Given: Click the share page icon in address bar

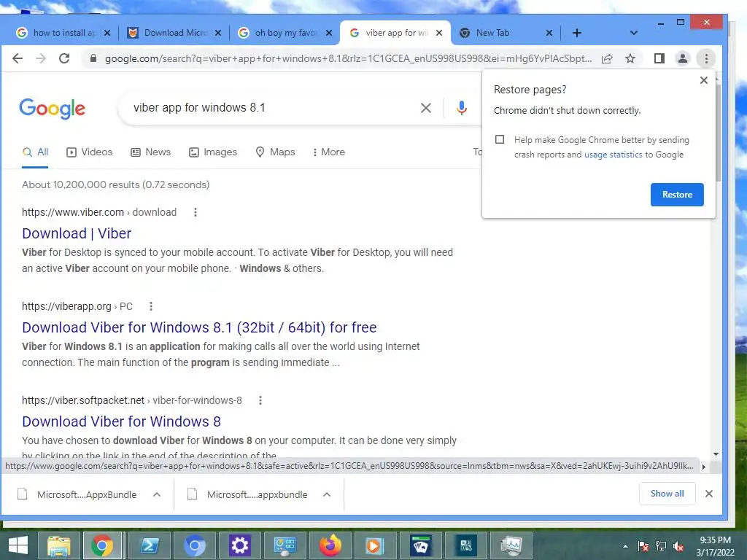Looking at the screenshot, I should coord(607,58).
